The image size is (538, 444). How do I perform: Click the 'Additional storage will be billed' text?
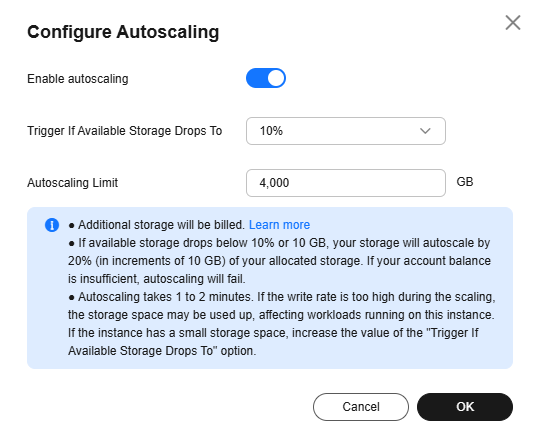pos(161,225)
